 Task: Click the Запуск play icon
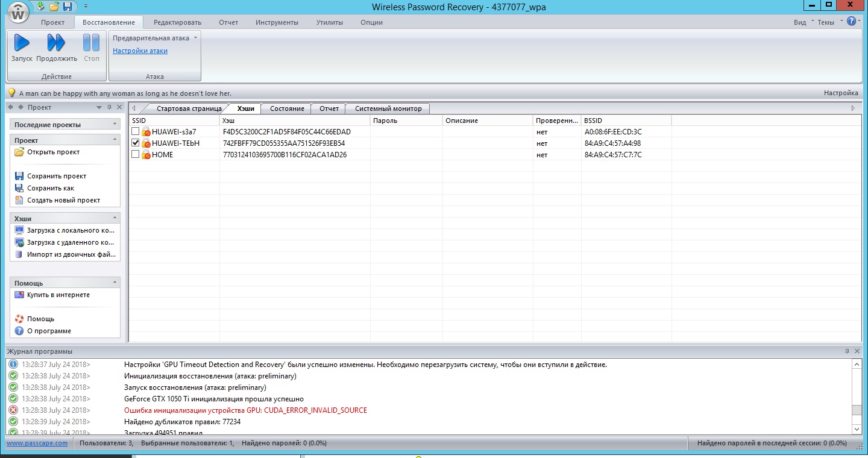click(22, 43)
